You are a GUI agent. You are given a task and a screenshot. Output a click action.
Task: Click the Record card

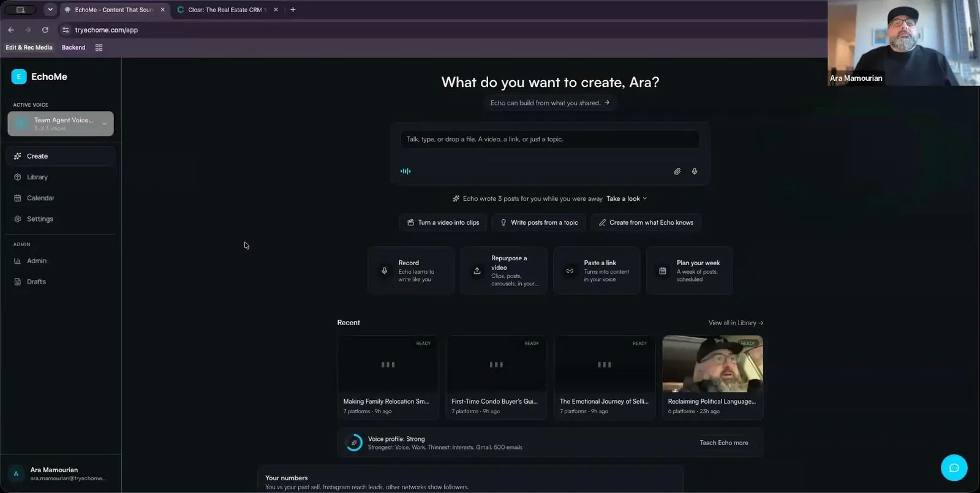pyautogui.click(x=411, y=271)
